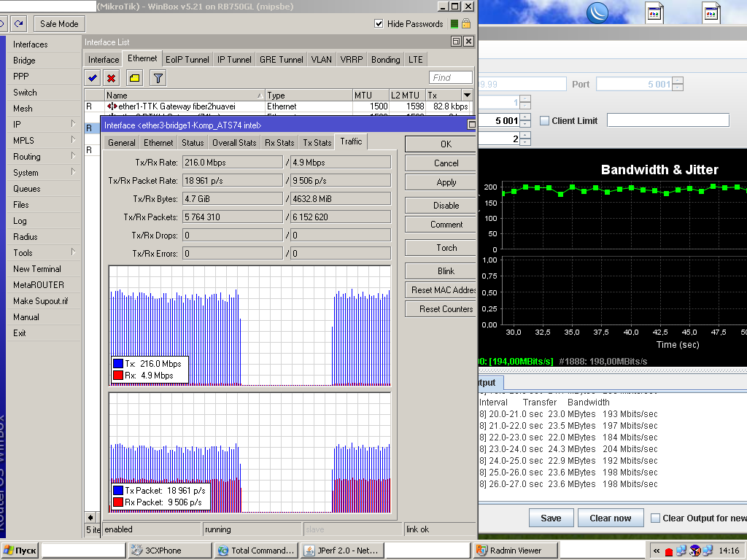Expand the IP submenu
The width and height of the screenshot is (747, 560).
(x=44, y=125)
